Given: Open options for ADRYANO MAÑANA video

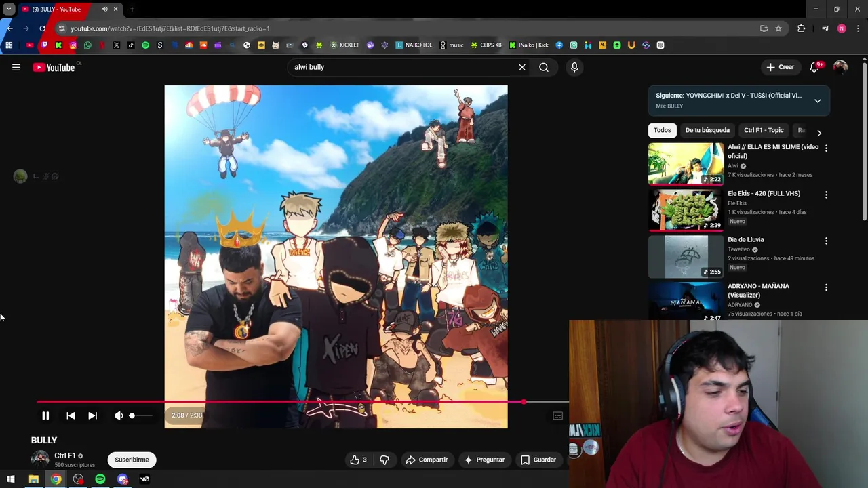Looking at the screenshot, I should tap(826, 287).
